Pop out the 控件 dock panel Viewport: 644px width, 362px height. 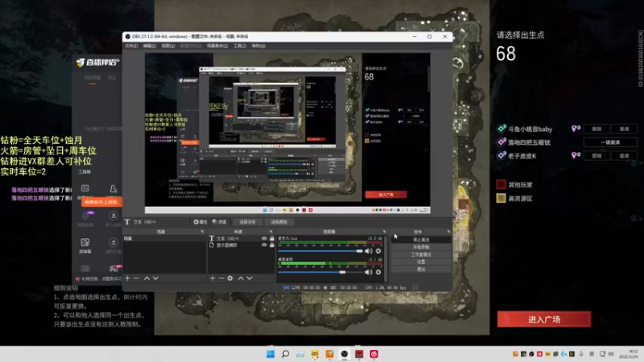point(448,232)
